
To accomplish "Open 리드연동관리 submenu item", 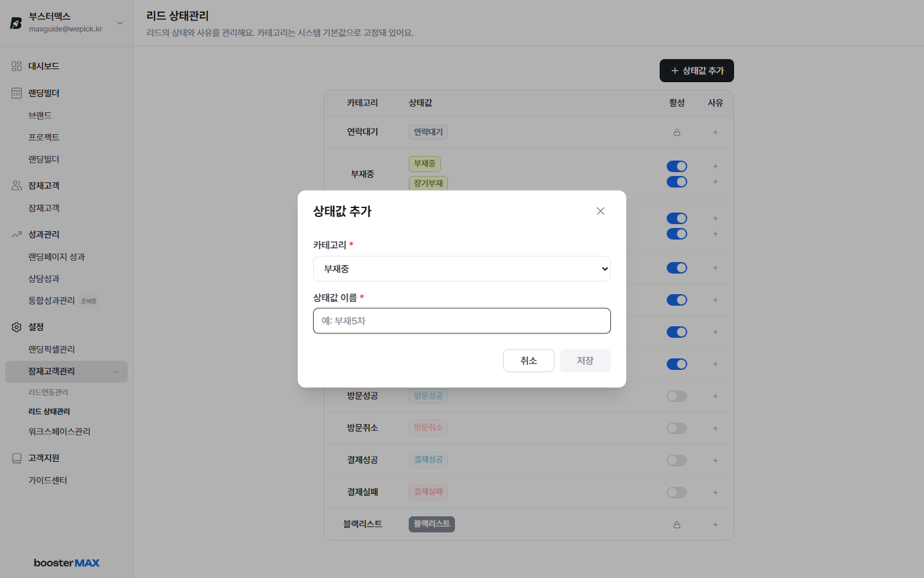I will (48, 392).
